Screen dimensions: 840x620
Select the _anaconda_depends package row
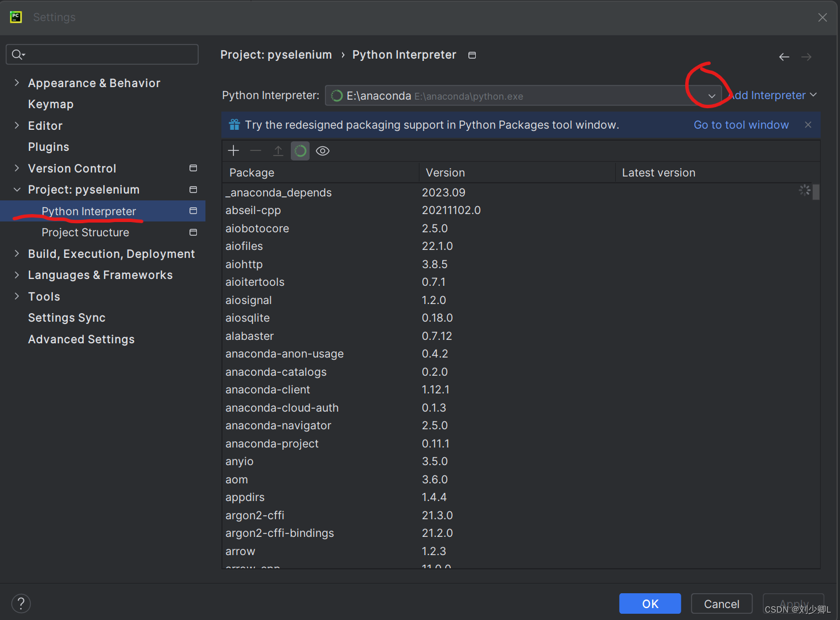point(517,192)
